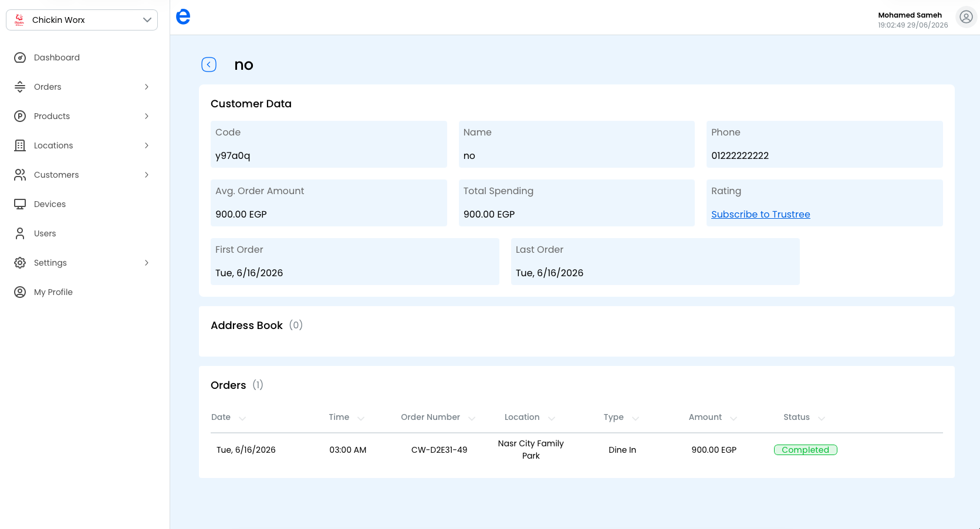Viewport: 980px width, 529px height.
Task: Click the Devices monitor icon
Action: 20,204
